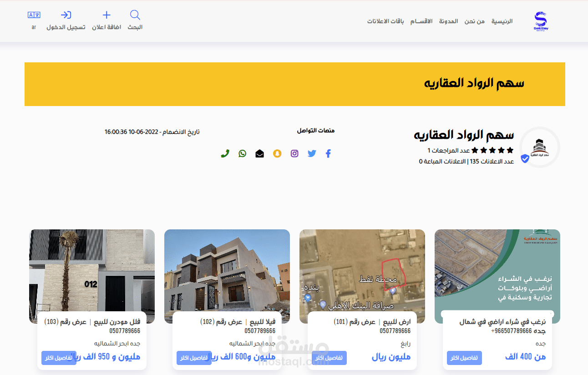Click the price من 400 الف

click(x=525, y=357)
